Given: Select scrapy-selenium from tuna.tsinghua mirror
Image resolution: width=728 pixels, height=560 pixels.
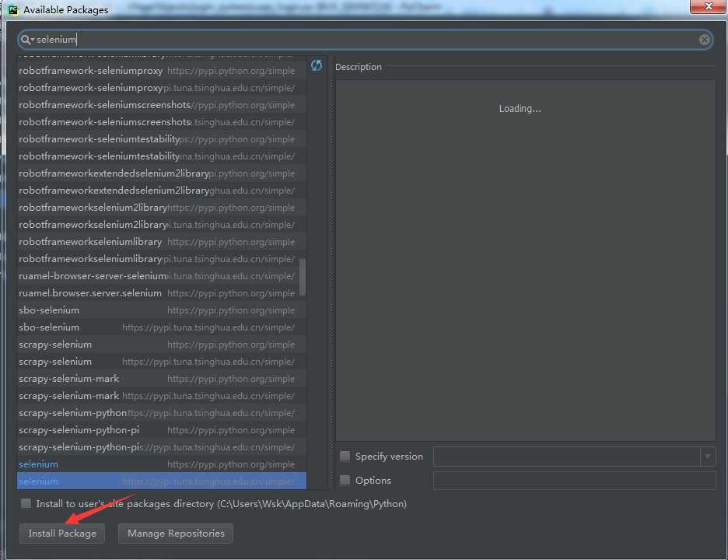Looking at the screenshot, I should pos(162,361).
